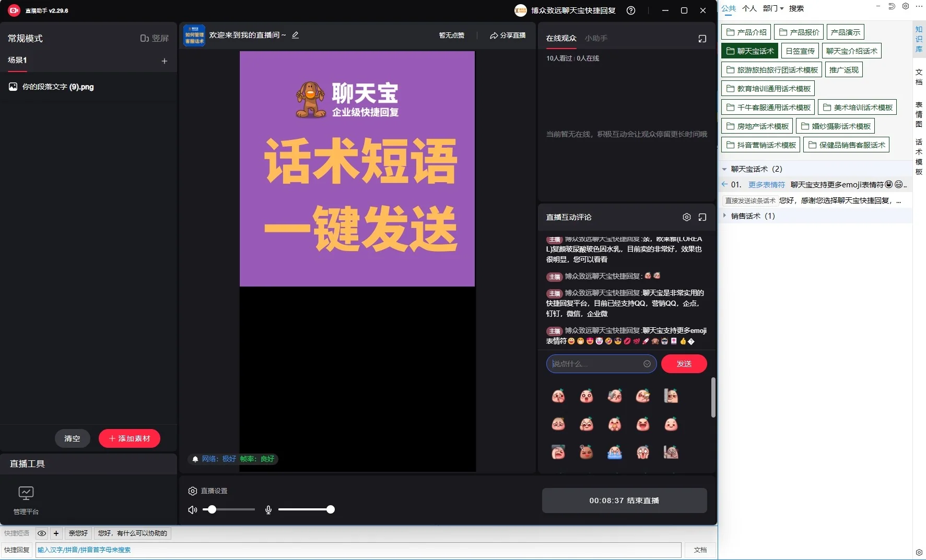
Task: Open the 千牛客服通用话术模板 folder
Action: [x=768, y=108]
